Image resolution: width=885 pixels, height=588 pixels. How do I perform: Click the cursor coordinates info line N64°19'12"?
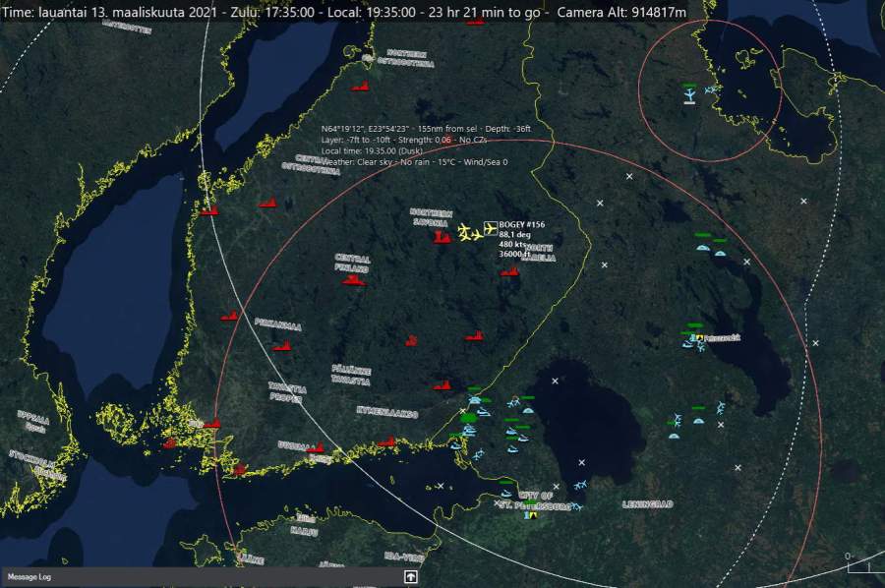pos(427,129)
